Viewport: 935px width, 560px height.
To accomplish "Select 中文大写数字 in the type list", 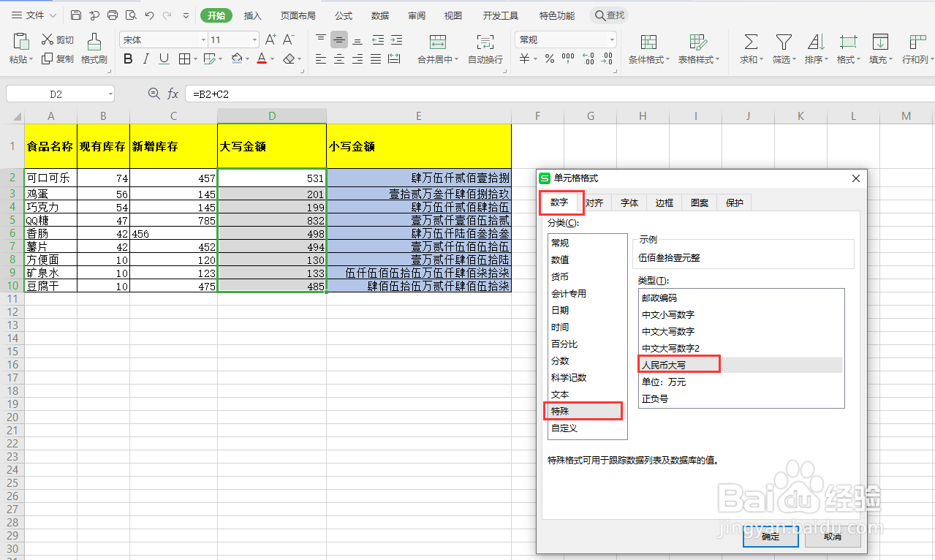I will pyautogui.click(x=741, y=331).
